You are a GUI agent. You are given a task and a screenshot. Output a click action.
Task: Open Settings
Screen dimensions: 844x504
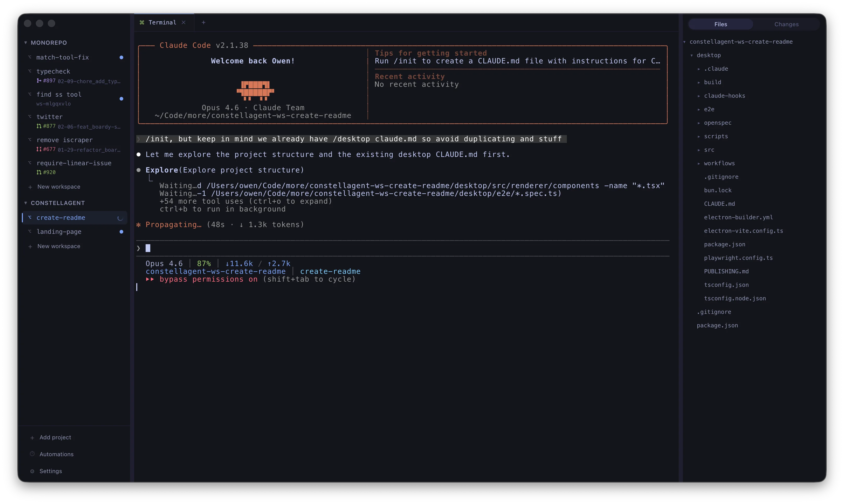pos(51,472)
